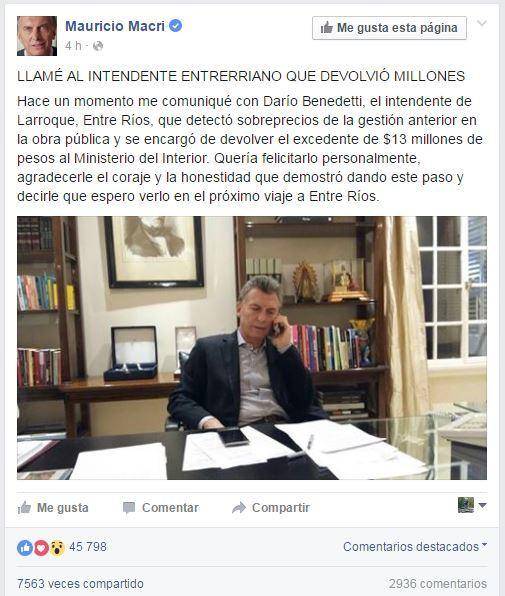The image size is (505, 596).
Task: Open the '4 h' post timestamp link
Action: pos(73,46)
